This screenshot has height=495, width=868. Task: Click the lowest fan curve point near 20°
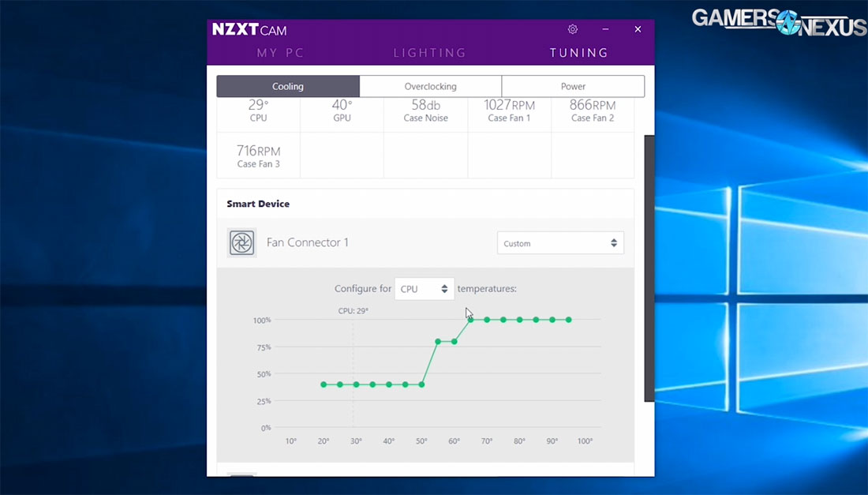coord(323,384)
